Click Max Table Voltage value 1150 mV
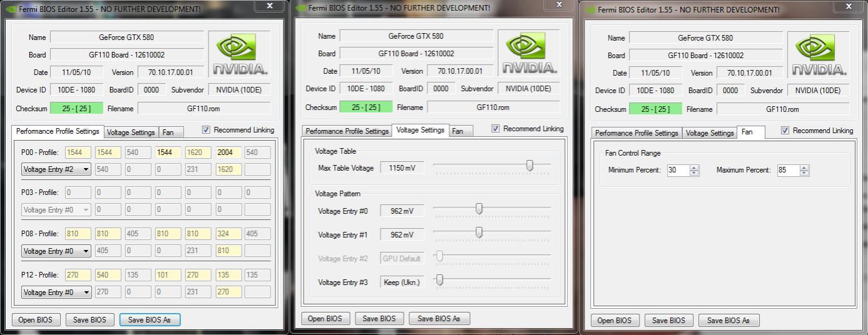Screen dimensions: 868x335 tap(402, 168)
